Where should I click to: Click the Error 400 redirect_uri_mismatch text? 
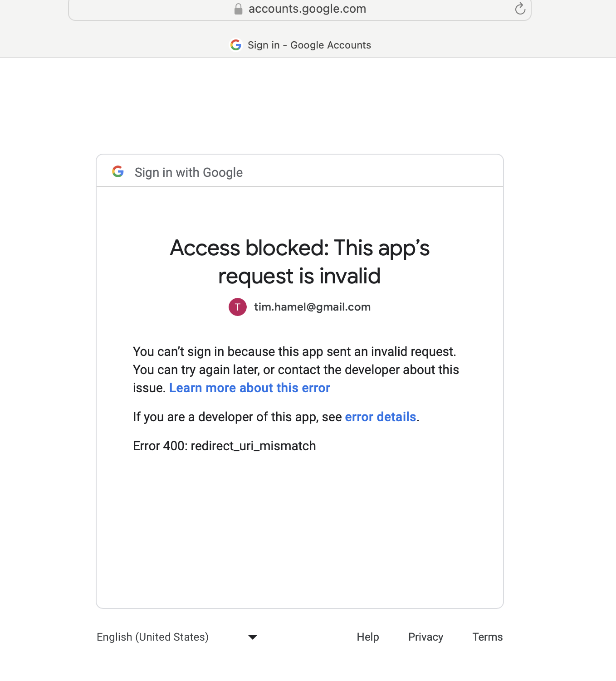(x=224, y=446)
